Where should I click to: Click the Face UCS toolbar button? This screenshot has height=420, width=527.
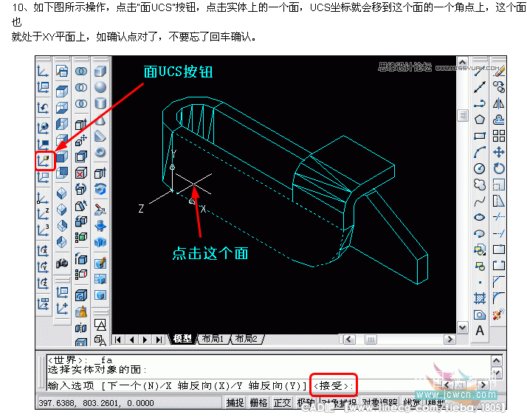point(44,161)
